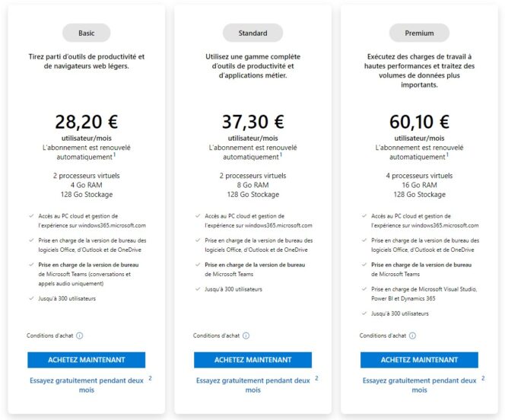The width and height of the screenshot is (505, 420).
Task: Purchase Premium plan via Achetez Maintenant
Action: pos(419,360)
